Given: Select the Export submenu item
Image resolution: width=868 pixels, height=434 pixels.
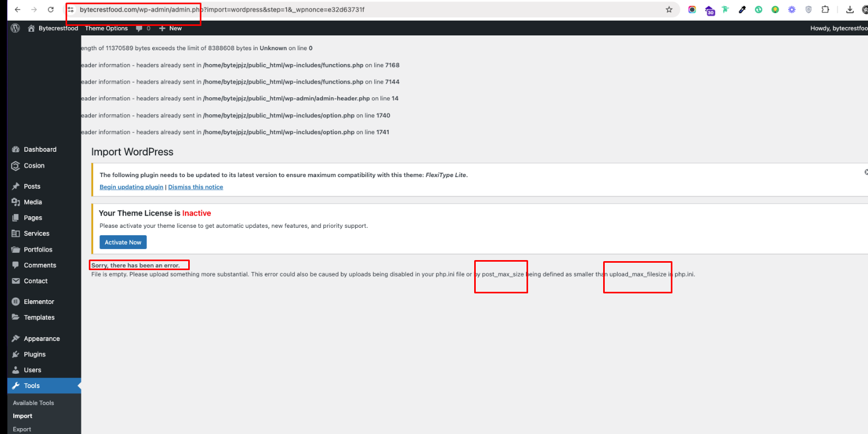Looking at the screenshot, I should tap(22, 429).
